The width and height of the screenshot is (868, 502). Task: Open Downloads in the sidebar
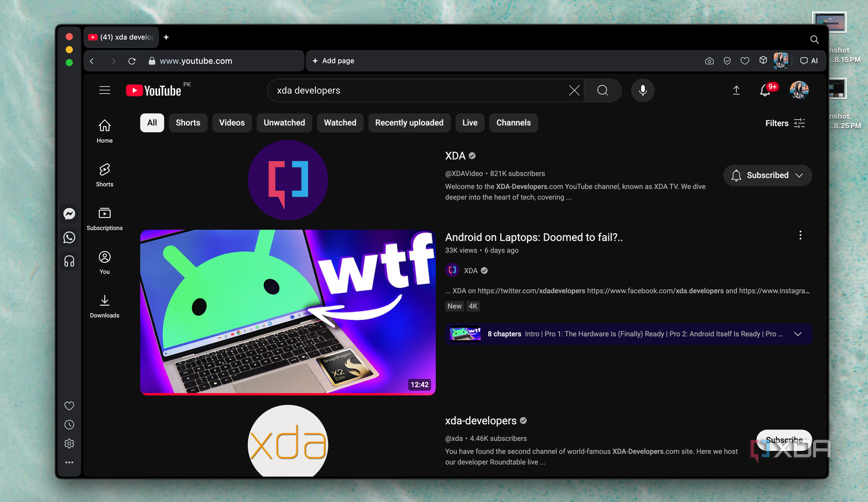tap(105, 306)
